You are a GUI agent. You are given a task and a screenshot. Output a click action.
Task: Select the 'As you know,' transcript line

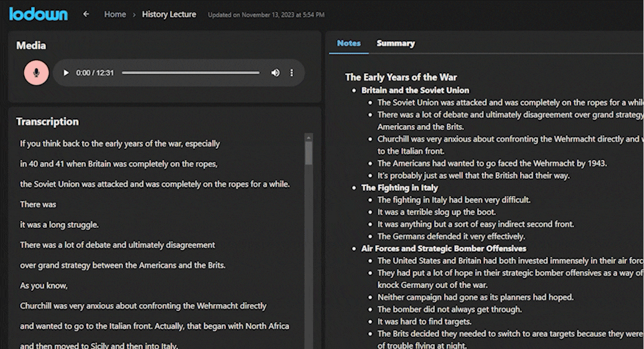tap(44, 286)
